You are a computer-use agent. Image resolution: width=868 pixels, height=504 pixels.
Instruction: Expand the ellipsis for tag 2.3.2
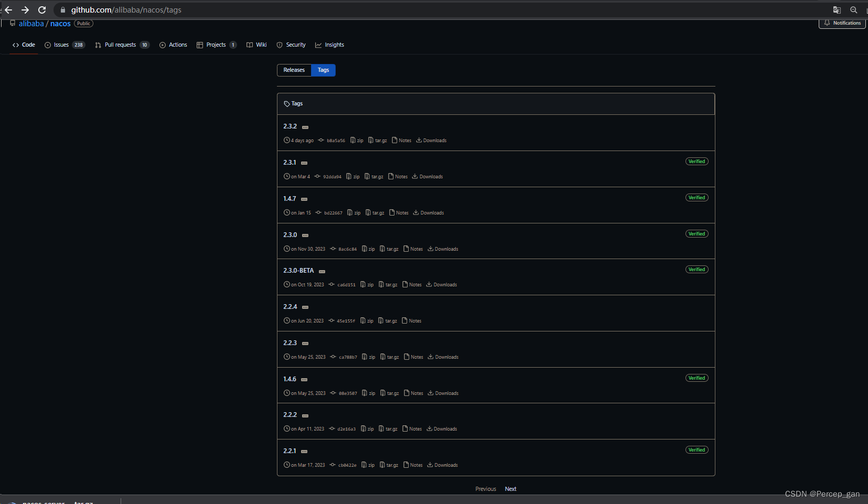coord(305,127)
